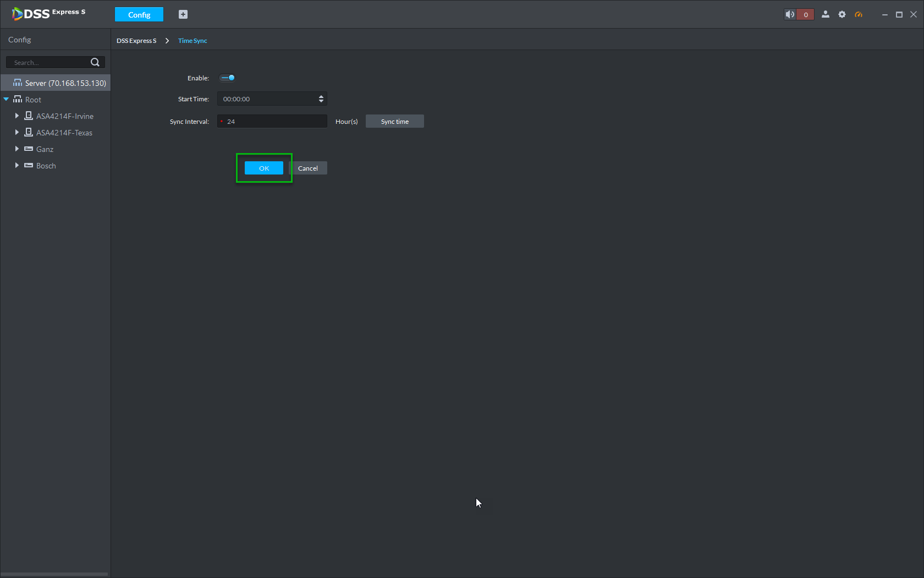Close the DSS window
This screenshot has height=578, width=924.
pos(914,14)
